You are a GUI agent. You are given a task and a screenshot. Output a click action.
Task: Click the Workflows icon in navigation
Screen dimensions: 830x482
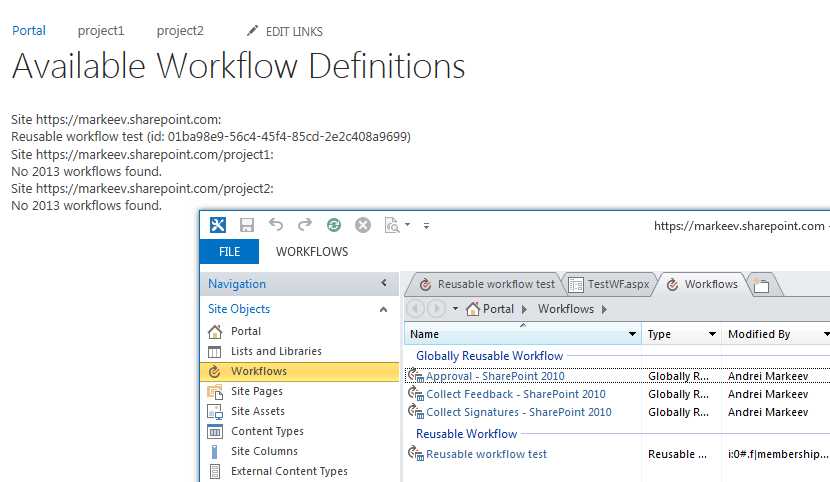coord(214,371)
